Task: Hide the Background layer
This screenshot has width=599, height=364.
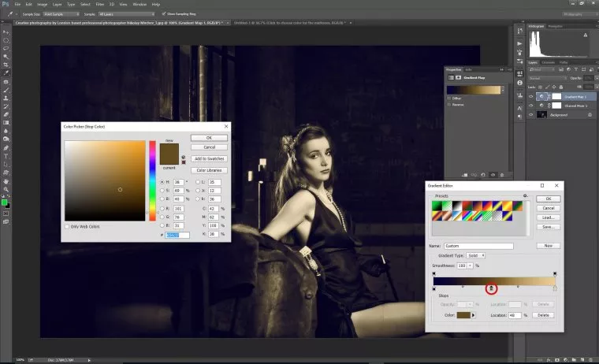Action: pyautogui.click(x=531, y=114)
